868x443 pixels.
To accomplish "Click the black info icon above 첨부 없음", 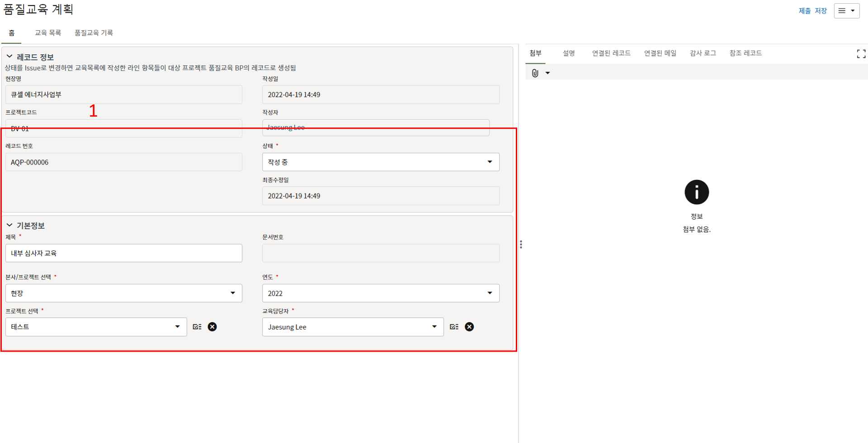I will tap(696, 193).
